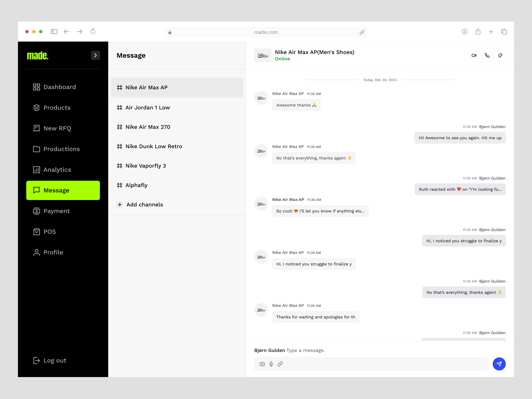Reload the page in the browser toolbar
This screenshot has height=399, width=532.
[93, 32]
